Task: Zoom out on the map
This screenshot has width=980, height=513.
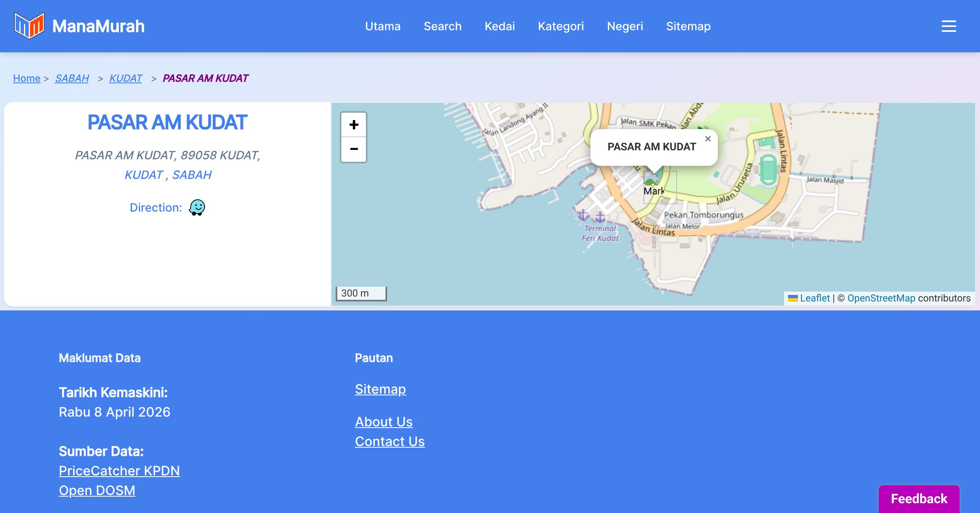Action: (x=354, y=149)
